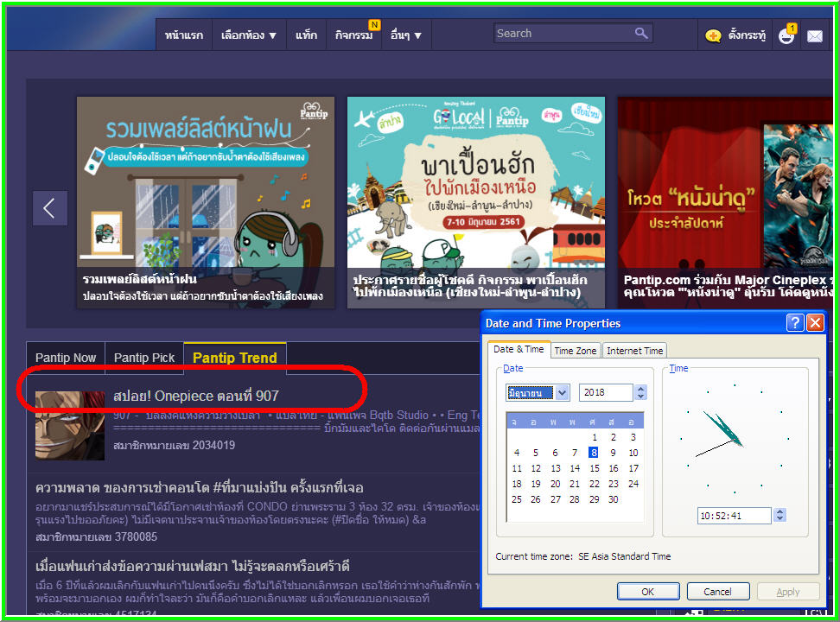The height and width of the screenshot is (622, 840).
Task: Switch to the Pantip Pick tab
Action: click(x=144, y=358)
